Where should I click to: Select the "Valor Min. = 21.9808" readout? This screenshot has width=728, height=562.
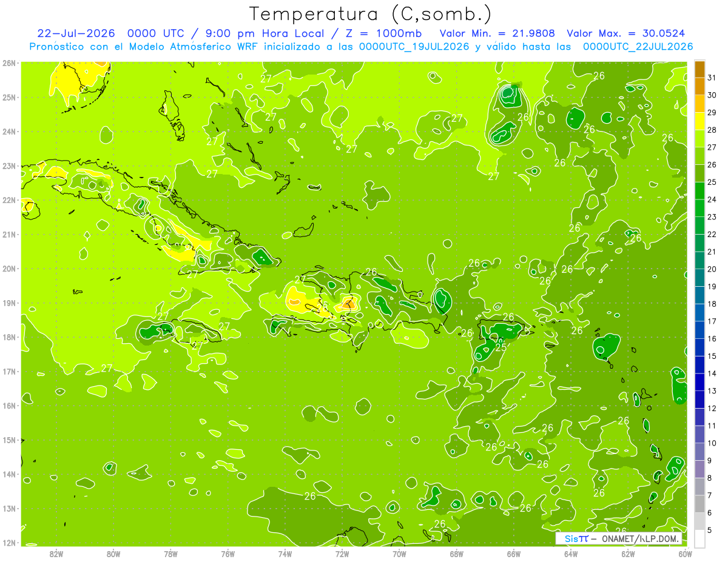click(497, 33)
